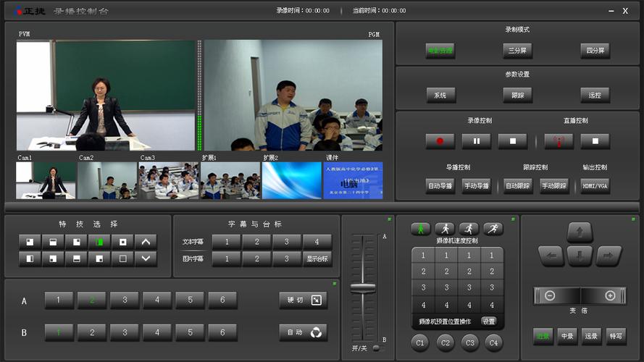
Task: Select text subtitle 4 in 文本字幕 row
Action: (x=317, y=242)
